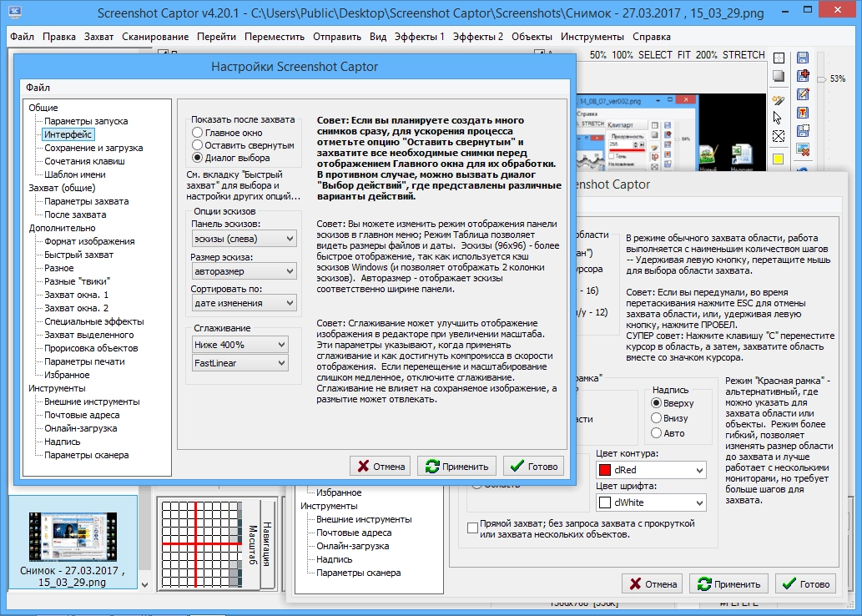The image size is (862, 616).
Task: Open the 'эскизы (слева)' panel dropdown
Action: (x=244, y=239)
